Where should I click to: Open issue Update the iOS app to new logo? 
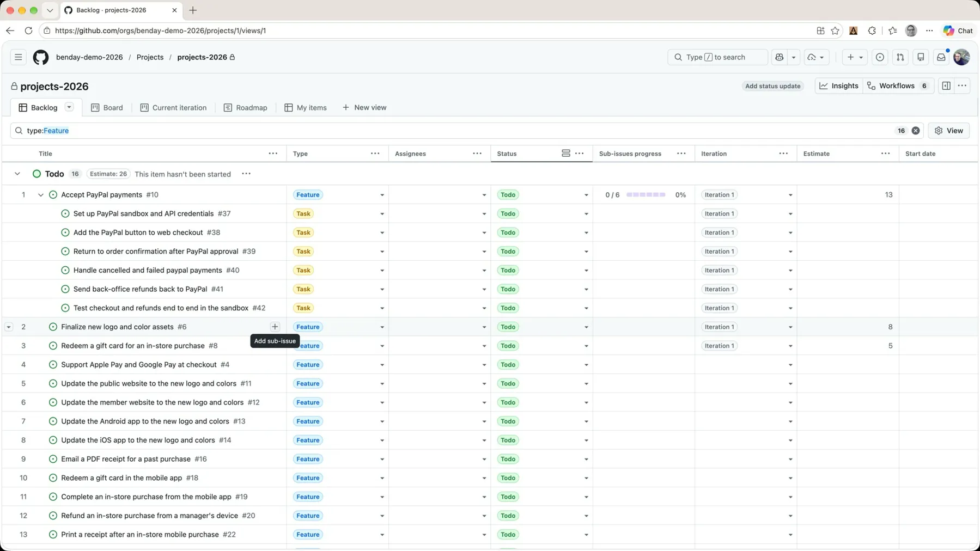(138, 440)
